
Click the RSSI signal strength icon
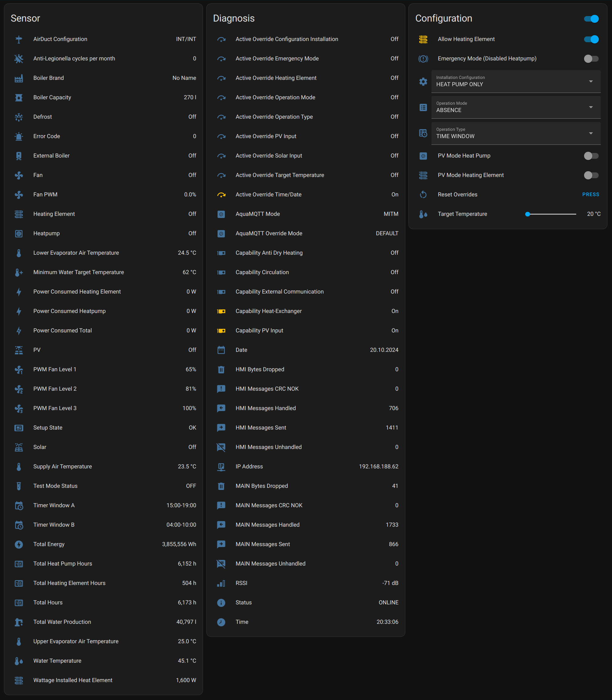pos(221,583)
